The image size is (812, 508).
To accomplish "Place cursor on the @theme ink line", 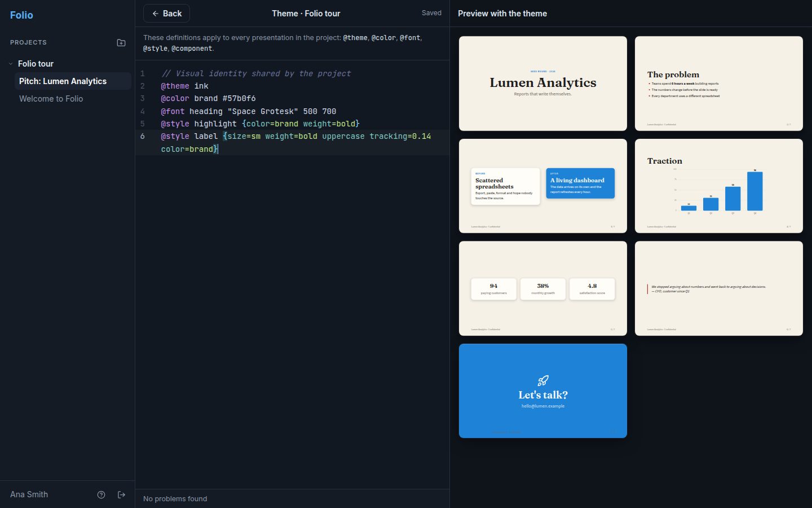I will click(184, 86).
